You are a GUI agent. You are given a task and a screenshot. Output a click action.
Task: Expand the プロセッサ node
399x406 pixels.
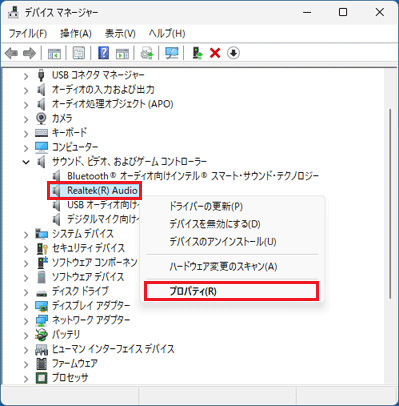point(26,378)
